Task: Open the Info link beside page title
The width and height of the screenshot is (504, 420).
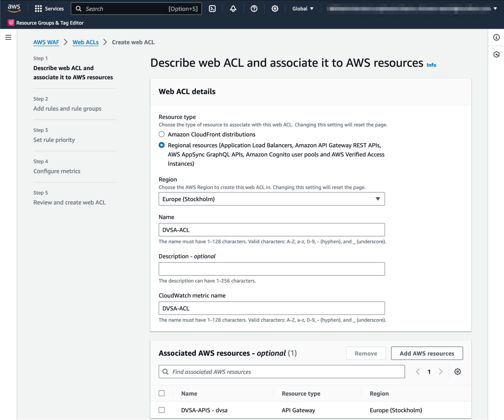Action: (x=431, y=65)
